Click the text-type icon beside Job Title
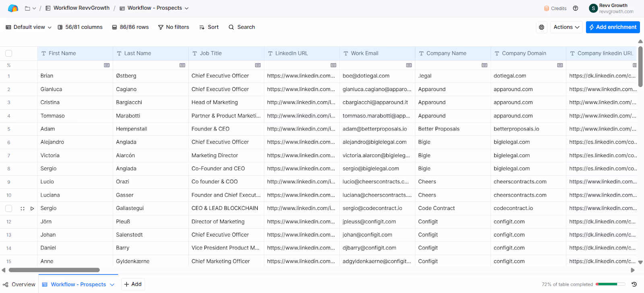 point(195,53)
